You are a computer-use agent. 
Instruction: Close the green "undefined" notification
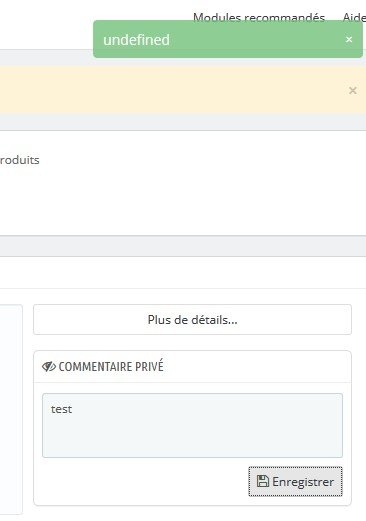tap(349, 39)
